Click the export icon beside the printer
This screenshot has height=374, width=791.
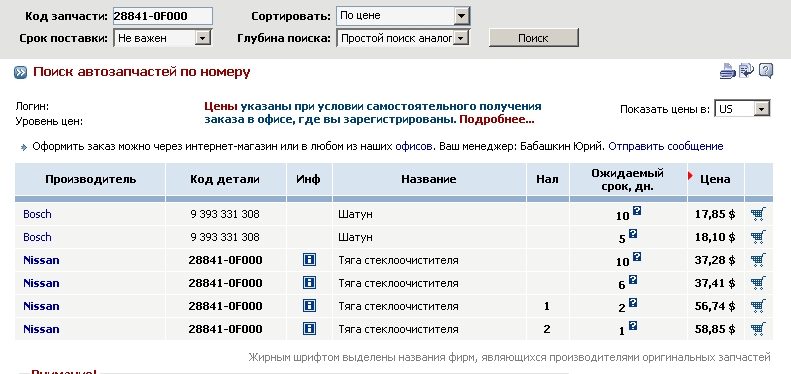tap(747, 71)
